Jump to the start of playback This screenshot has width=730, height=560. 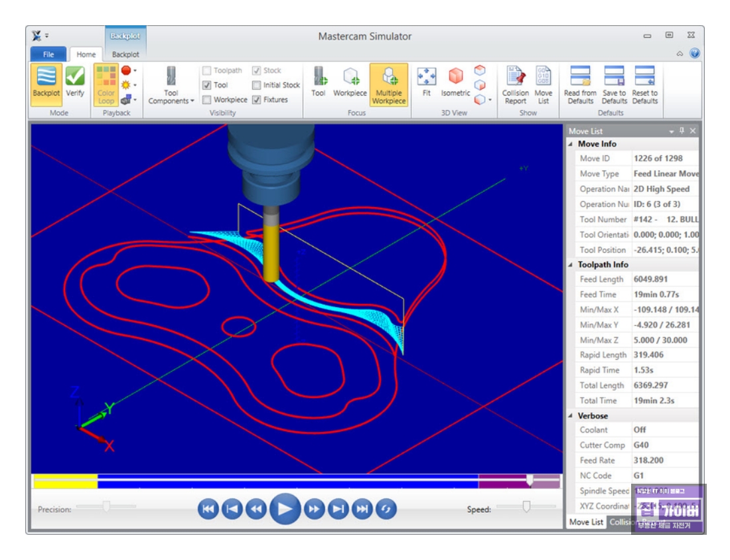[208, 509]
